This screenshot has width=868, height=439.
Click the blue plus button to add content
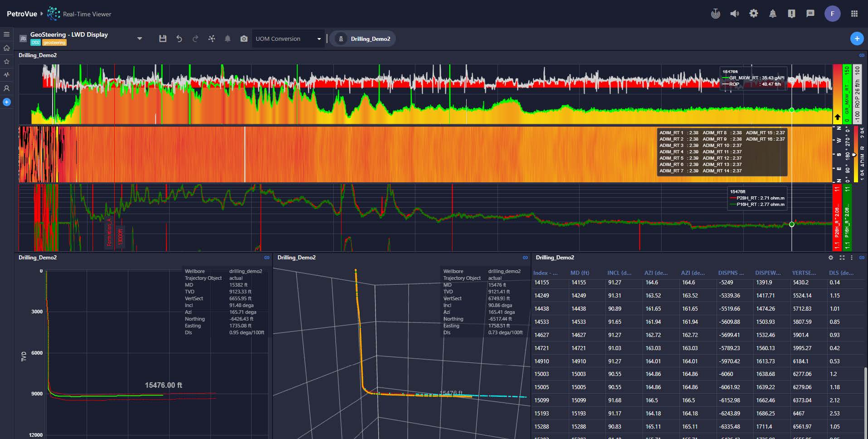pos(857,39)
